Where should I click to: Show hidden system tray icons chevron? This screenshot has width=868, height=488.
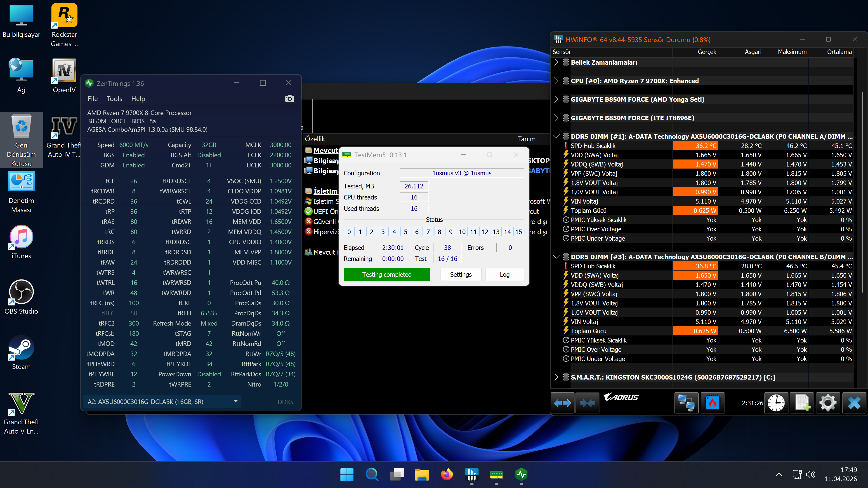pyautogui.click(x=779, y=474)
